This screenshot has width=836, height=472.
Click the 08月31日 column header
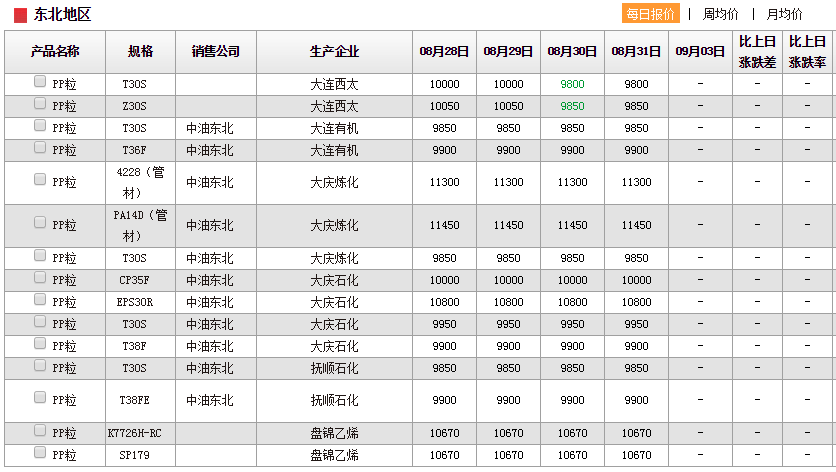click(636, 52)
